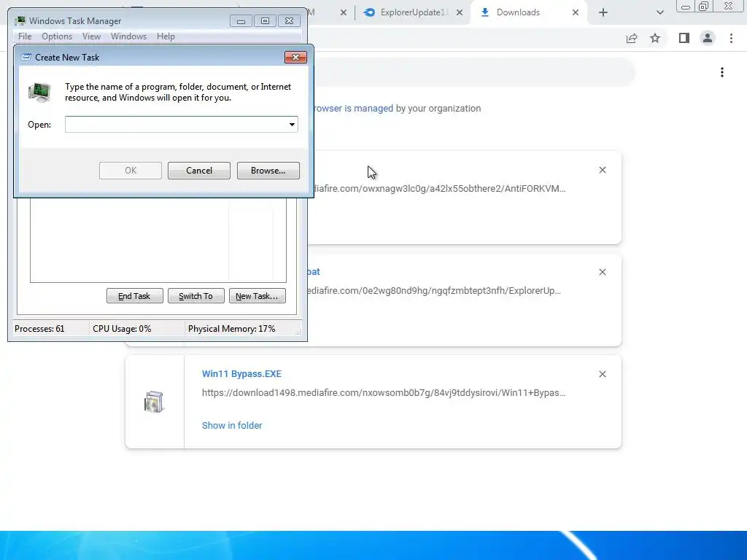Remove the ExplorerUpdate download entry
The image size is (747, 560).
coord(602,272)
